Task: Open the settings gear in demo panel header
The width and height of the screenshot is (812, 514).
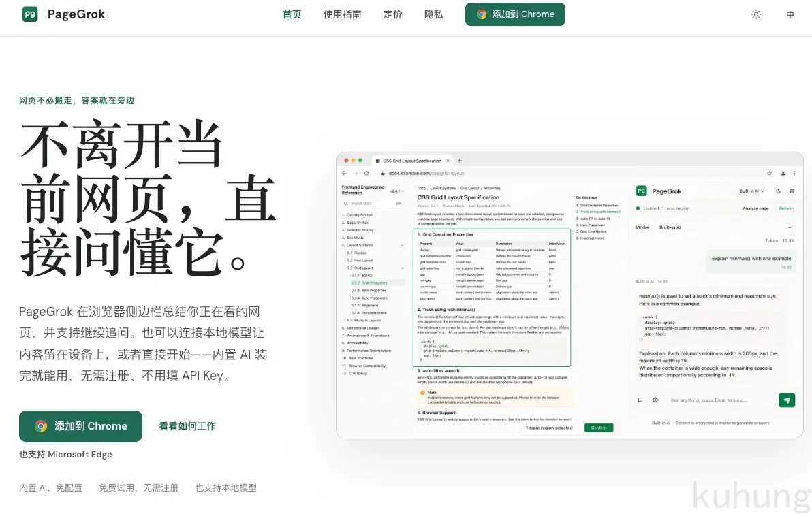Action: 792,191
